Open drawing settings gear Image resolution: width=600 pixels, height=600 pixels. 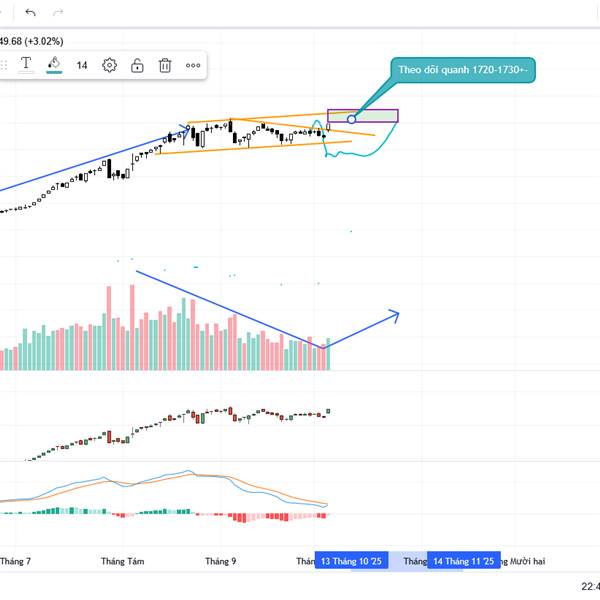click(x=110, y=66)
